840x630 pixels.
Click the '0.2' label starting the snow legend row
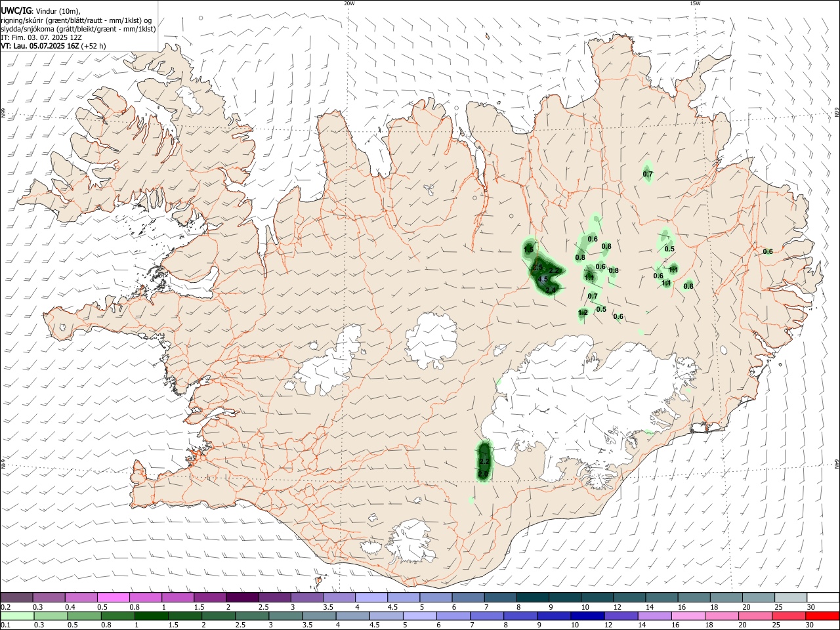pyautogui.click(x=6, y=607)
